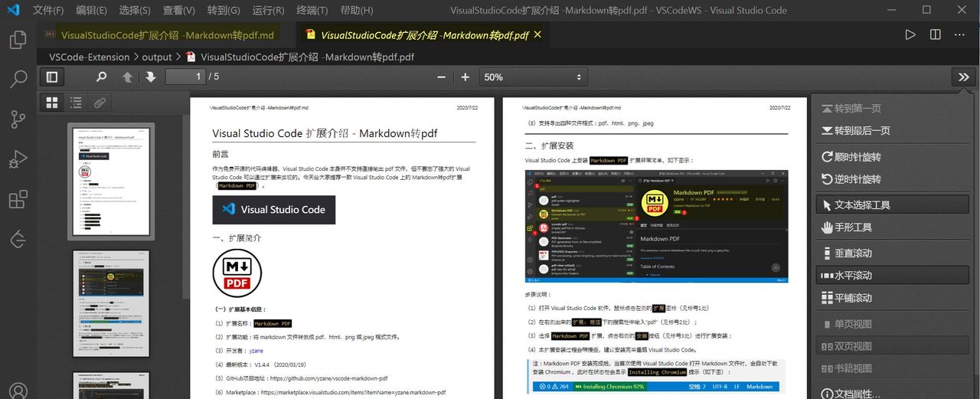This screenshot has height=399, width=980.
Task: Open the 运行(R) menu
Action: click(267, 11)
